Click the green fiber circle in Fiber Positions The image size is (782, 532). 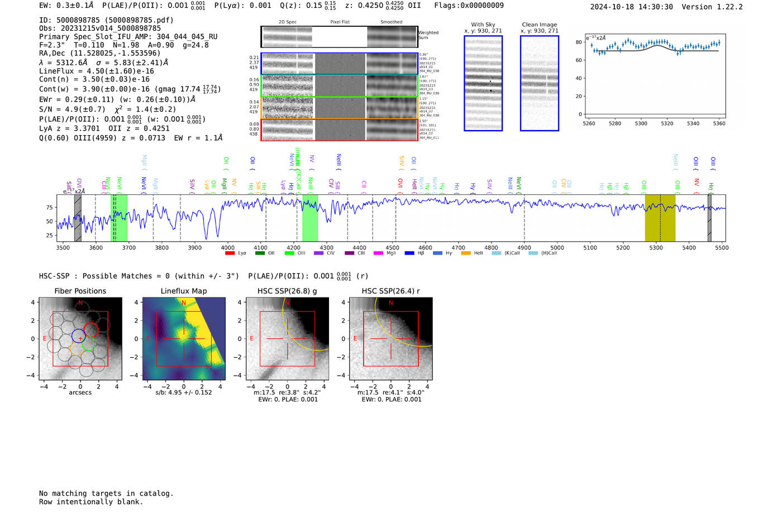point(89,344)
